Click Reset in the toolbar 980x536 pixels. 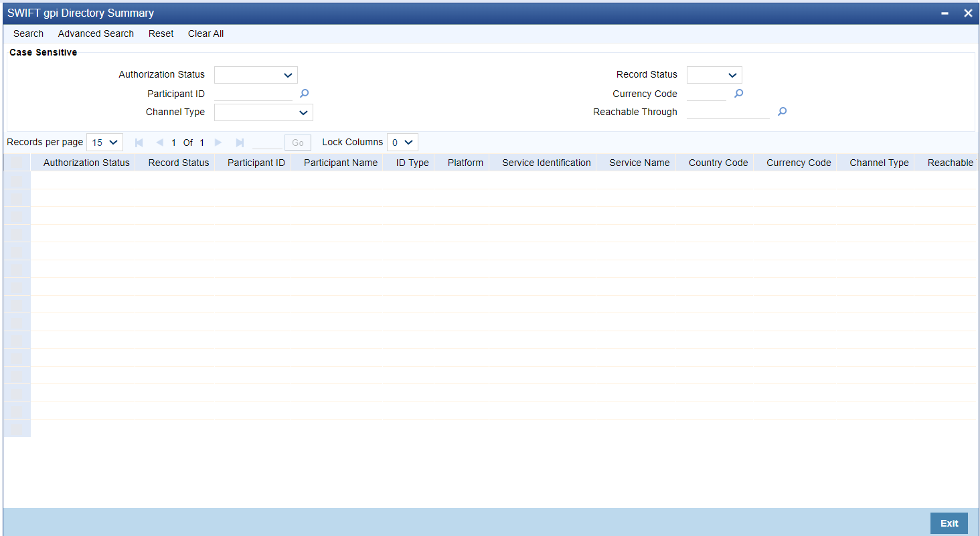tap(161, 33)
